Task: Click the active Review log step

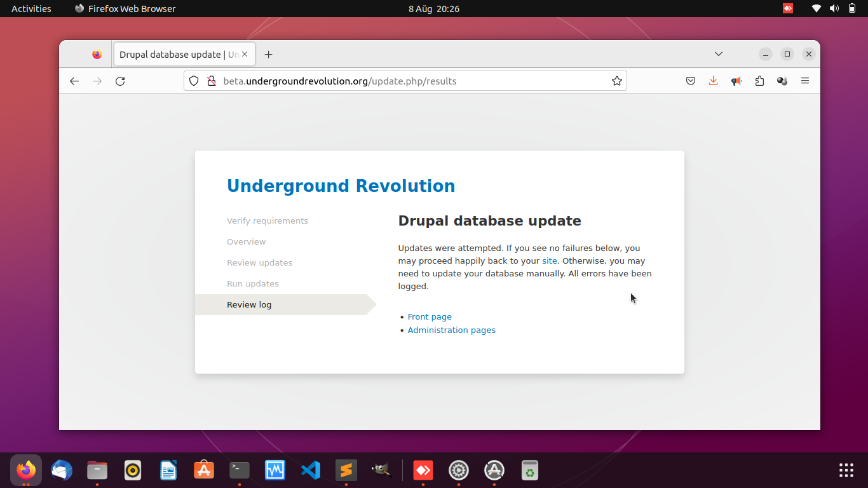Action: tap(285, 305)
